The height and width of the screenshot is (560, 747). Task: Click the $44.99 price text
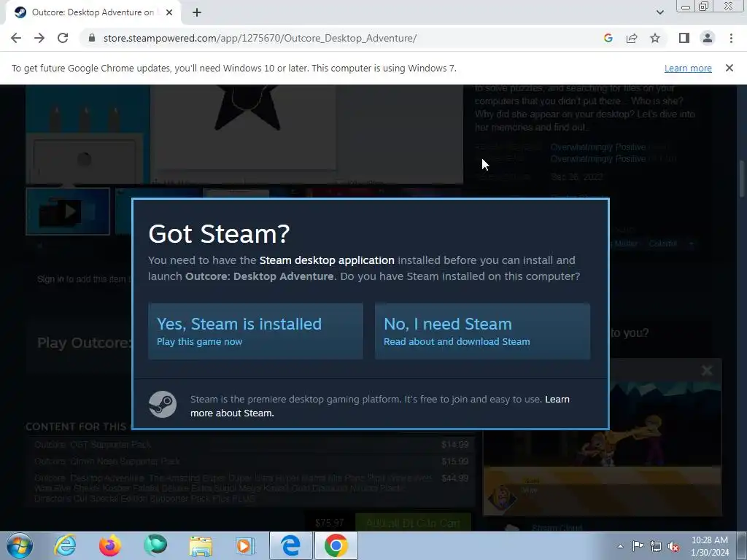pyautogui.click(x=454, y=478)
